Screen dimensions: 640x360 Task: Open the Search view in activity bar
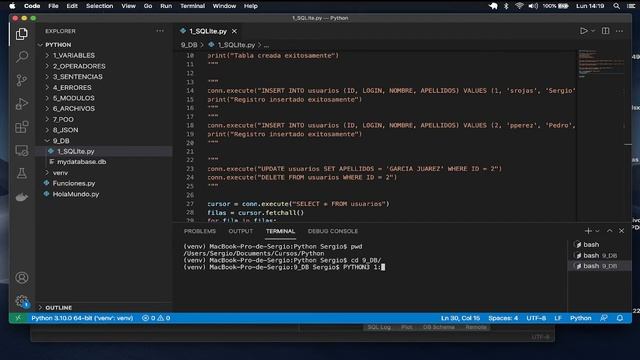[x=22, y=56]
